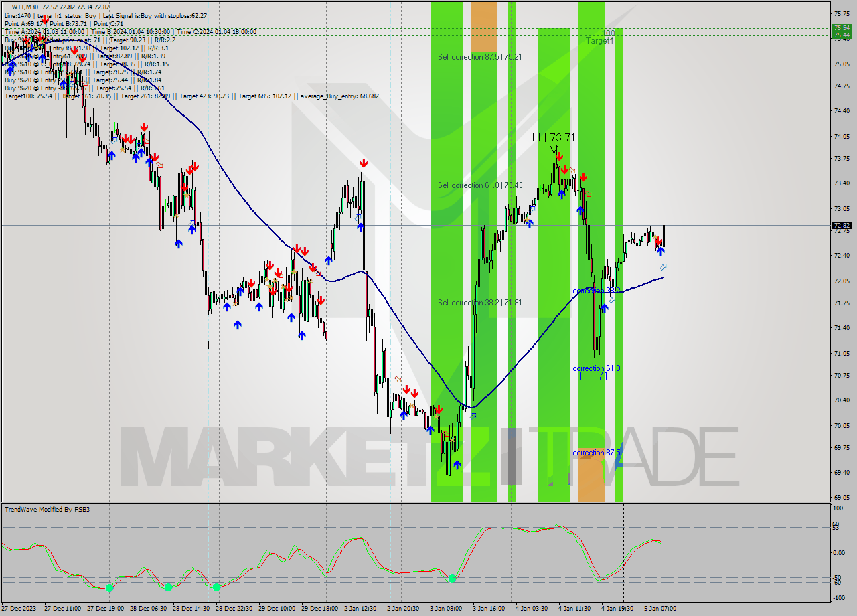Click the blue 'correction 87.5' label
This screenshot has width=857, height=616.
coord(597,453)
